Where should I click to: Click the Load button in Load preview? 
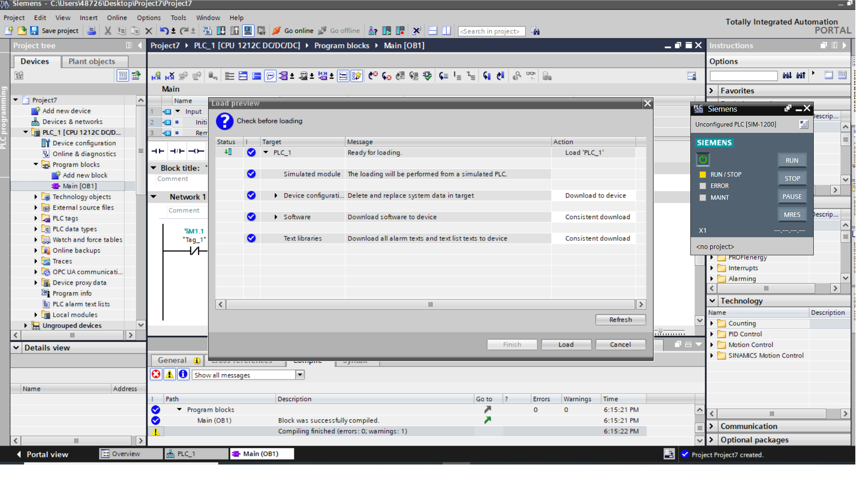pyautogui.click(x=566, y=344)
